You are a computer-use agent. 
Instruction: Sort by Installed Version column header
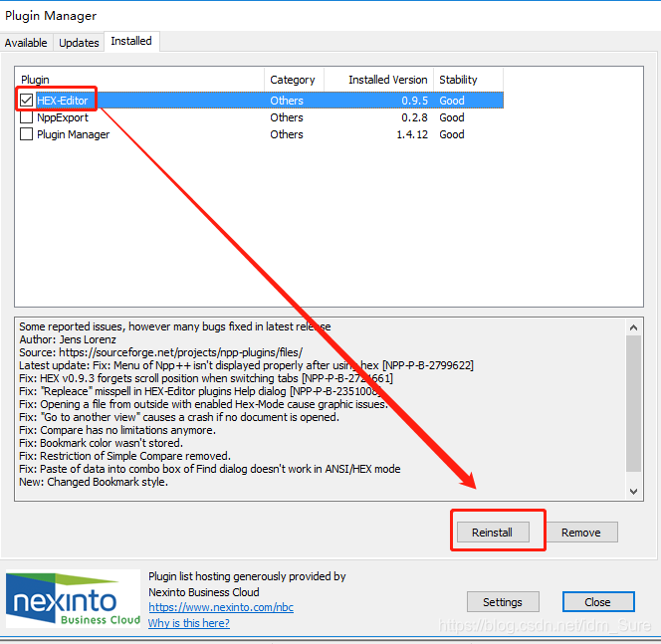coord(378,80)
